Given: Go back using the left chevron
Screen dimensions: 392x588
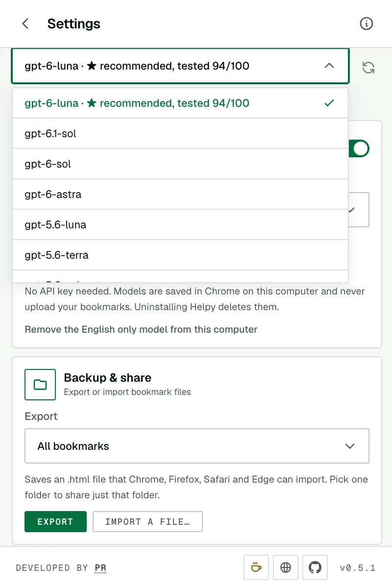Looking at the screenshot, I should [x=25, y=24].
